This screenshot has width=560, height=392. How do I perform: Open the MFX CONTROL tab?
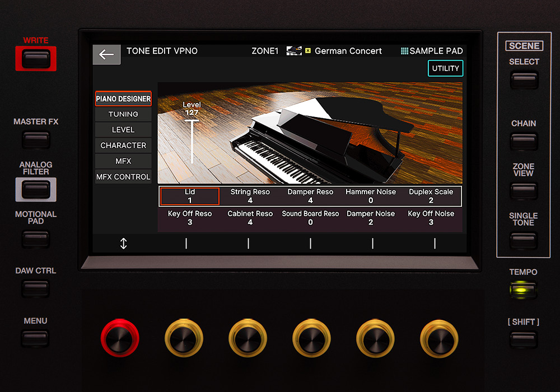click(123, 177)
